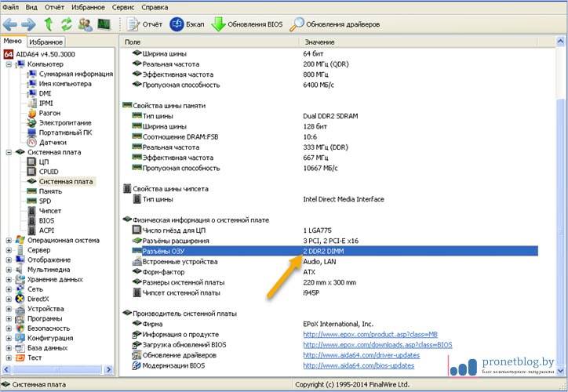Switch to the Избранное tab
The width and height of the screenshot is (568, 392).
click(46, 42)
